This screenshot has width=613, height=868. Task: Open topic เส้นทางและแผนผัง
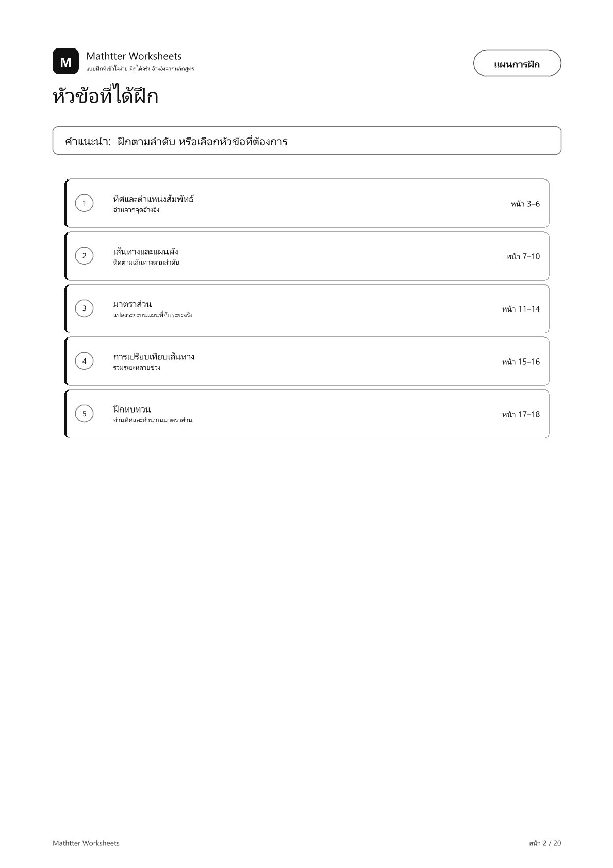(x=146, y=252)
